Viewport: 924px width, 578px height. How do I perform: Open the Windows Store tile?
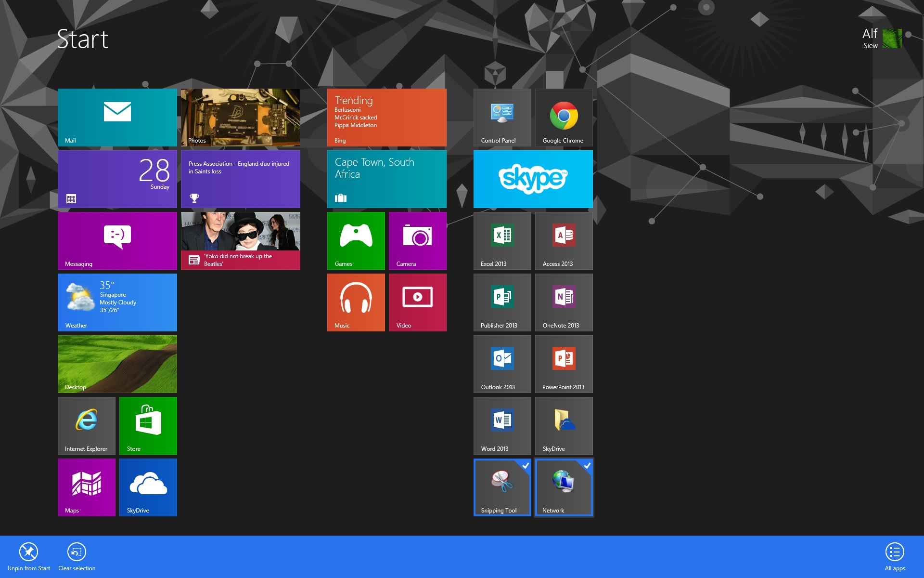tap(148, 426)
